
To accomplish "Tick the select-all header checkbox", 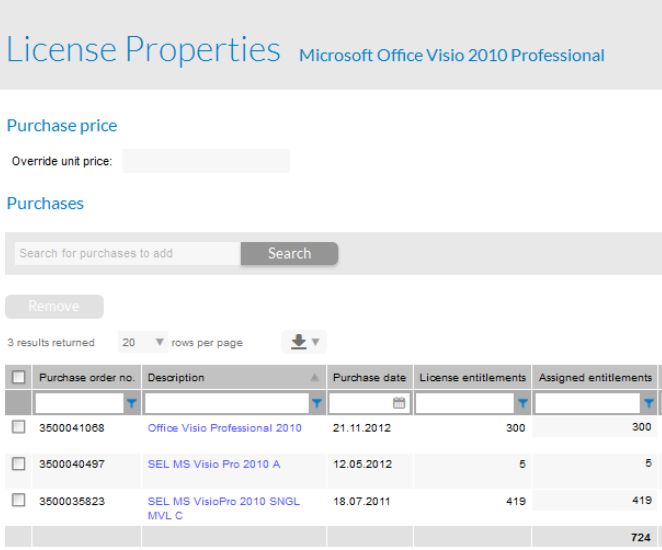I will pyautogui.click(x=19, y=377).
